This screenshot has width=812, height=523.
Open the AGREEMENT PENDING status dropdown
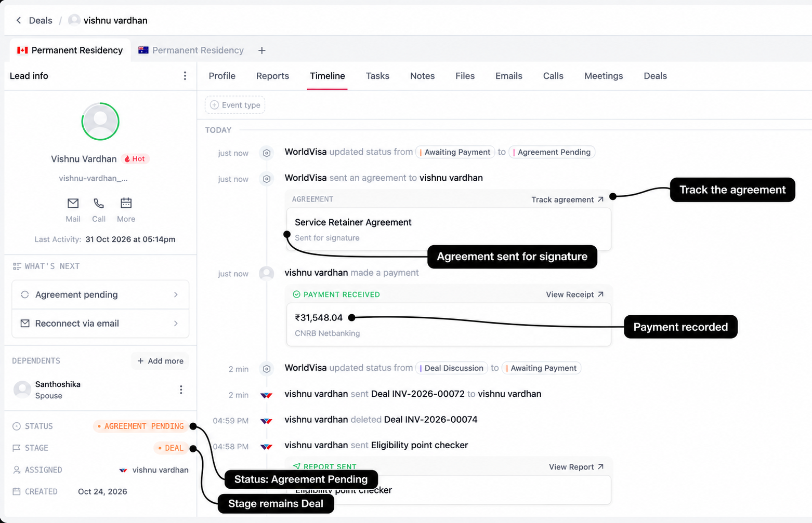(x=140, y=426)
